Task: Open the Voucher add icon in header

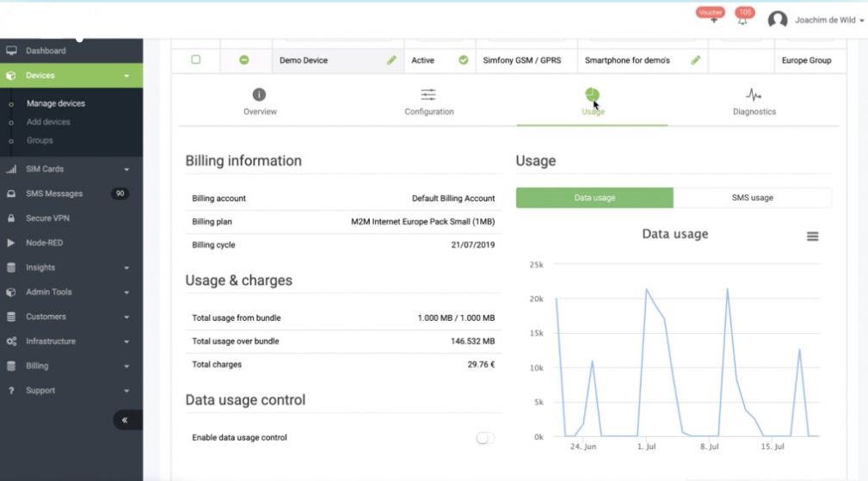Action: [713, 21]
